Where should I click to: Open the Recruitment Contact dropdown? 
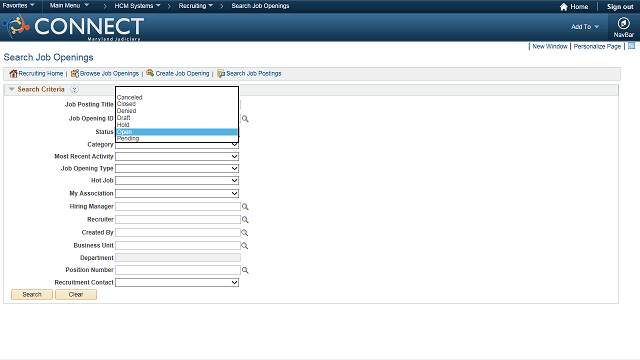coord(177,282)
